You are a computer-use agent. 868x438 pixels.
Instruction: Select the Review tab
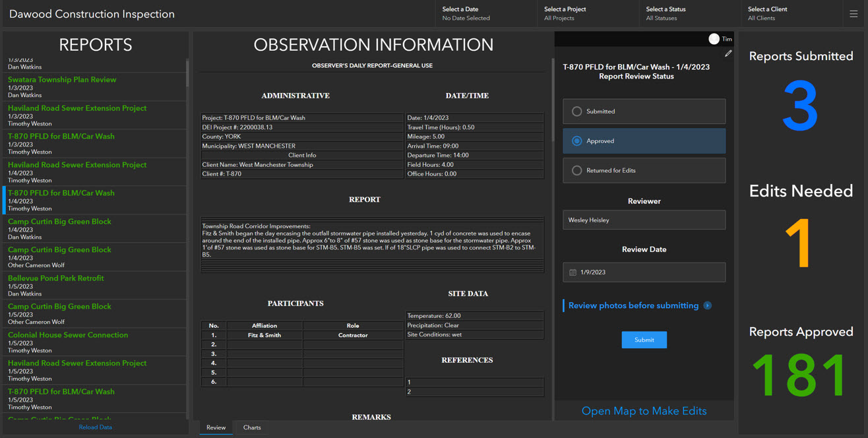216,427
